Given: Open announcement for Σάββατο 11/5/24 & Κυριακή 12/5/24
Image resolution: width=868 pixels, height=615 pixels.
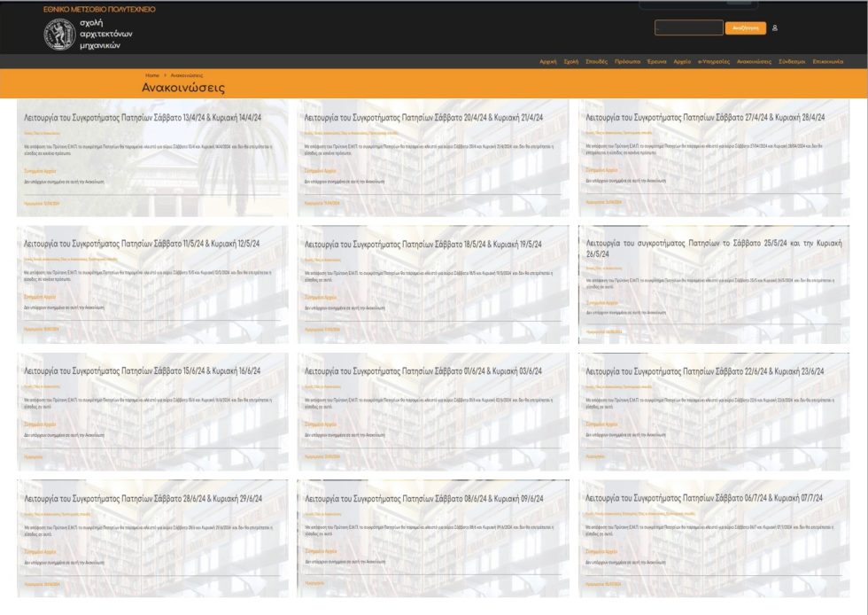Looking at the screenshot, I should tap(142, 244).
